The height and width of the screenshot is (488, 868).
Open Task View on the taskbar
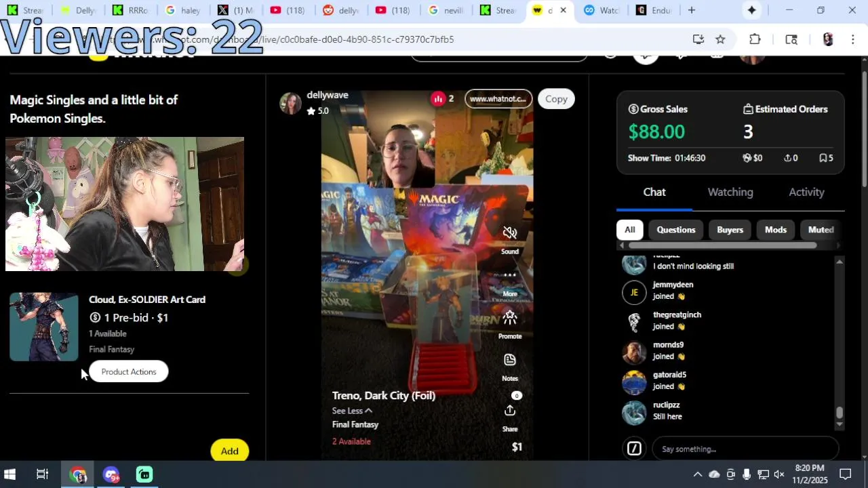pyautogui.click(x=42, y=474)
